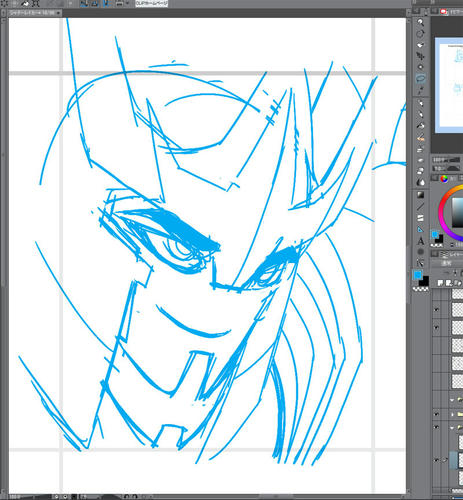Click the Navigator canvas preview thumbnail
Screen dimensions: 463x500
pos(449,85)
